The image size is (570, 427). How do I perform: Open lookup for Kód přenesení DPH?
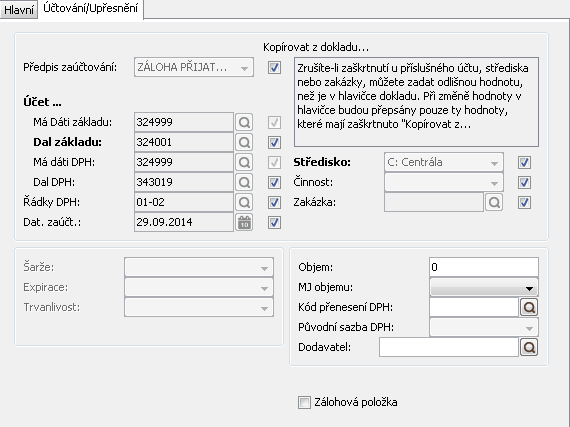(x=529, y=307)
